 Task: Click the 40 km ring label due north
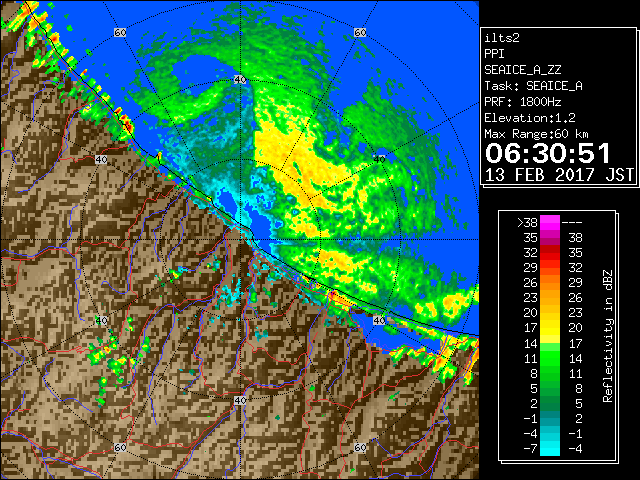(x=240, y=79)
